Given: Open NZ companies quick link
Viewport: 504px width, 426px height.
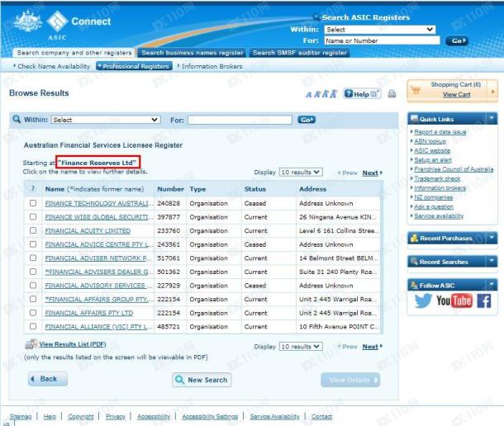Looking at the screenshot, I should (433, 197).
